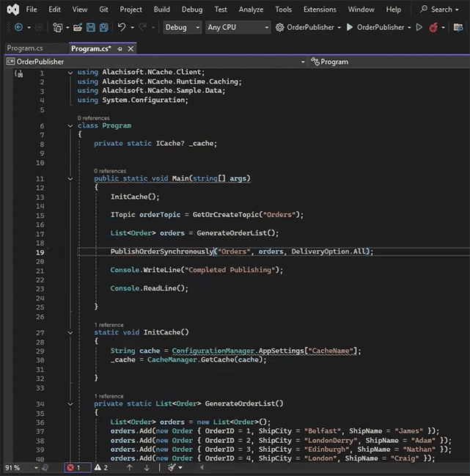This screenshot has width=470, height=476.
Task: Close the active Program.cs* tab
Action: click(x=131, y=48)
